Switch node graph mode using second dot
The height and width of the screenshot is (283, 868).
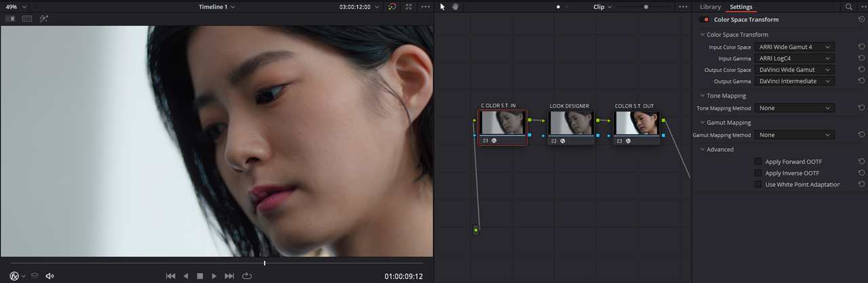pyautogui.click(x=567, y=7)
